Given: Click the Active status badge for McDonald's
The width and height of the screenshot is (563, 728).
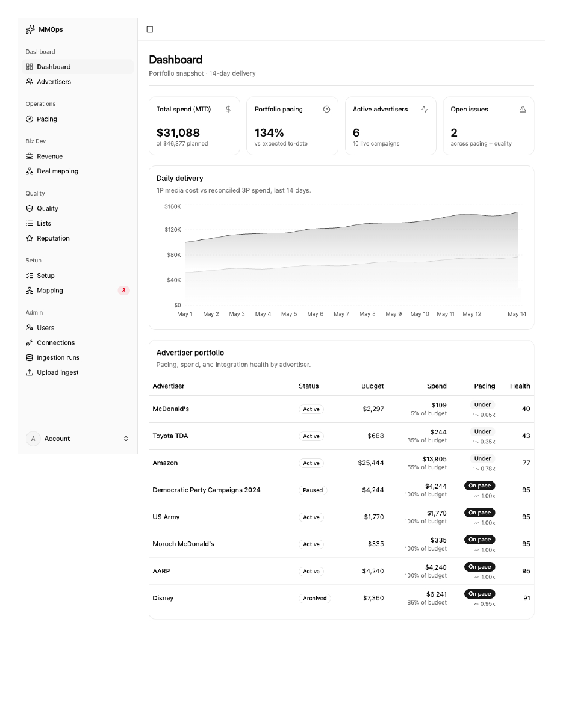Looking at the screenshot, I should [311, 409].
